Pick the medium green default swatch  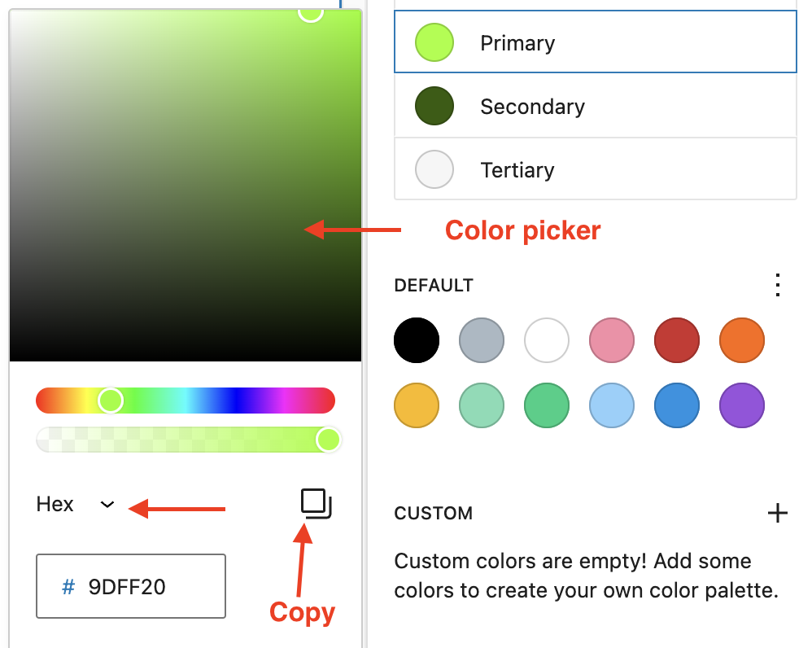[546, 405]
